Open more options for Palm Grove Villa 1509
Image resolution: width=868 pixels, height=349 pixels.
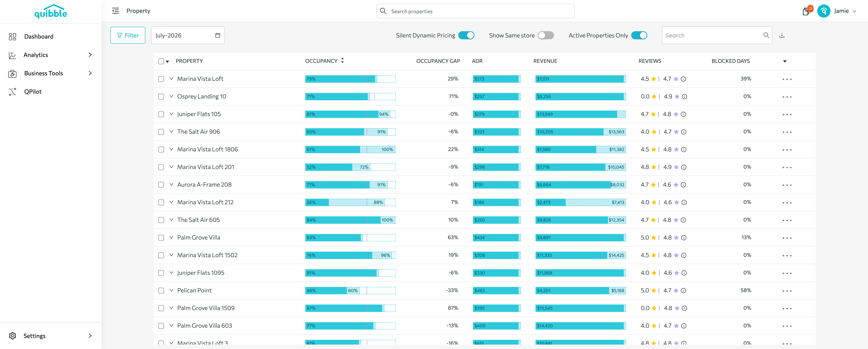click(x=787, y=309)
